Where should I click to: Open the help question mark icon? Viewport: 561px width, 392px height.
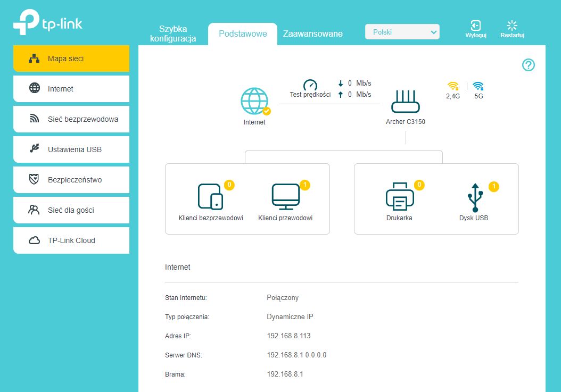point(529,65)
